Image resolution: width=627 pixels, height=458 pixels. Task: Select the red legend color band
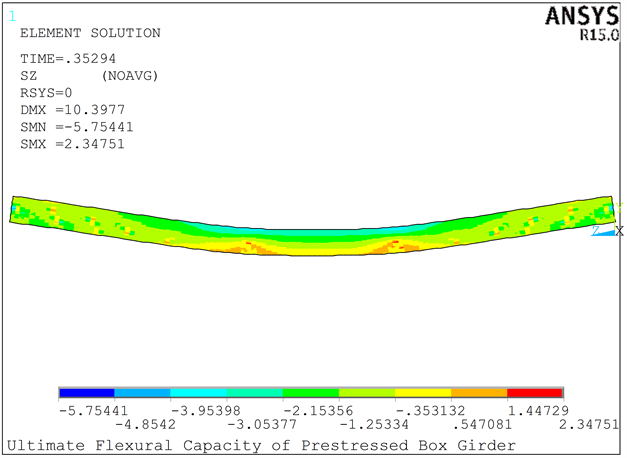tap(535, 392)
